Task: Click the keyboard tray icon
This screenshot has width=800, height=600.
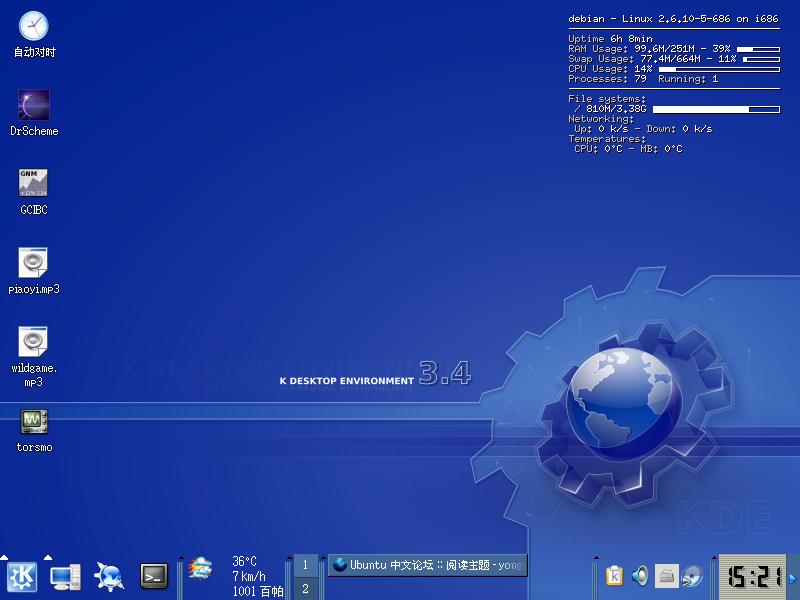Action: [666, 577]
